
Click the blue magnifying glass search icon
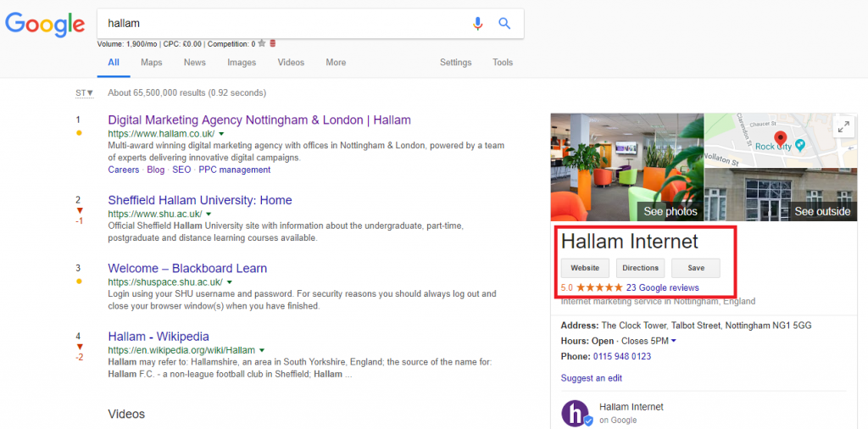click(x=504, y=24)
